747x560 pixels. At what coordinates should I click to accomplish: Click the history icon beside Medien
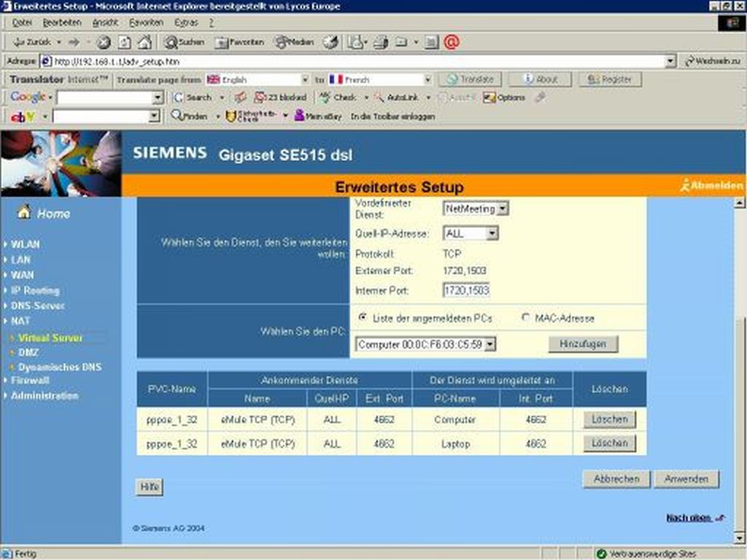click(330, 42)
